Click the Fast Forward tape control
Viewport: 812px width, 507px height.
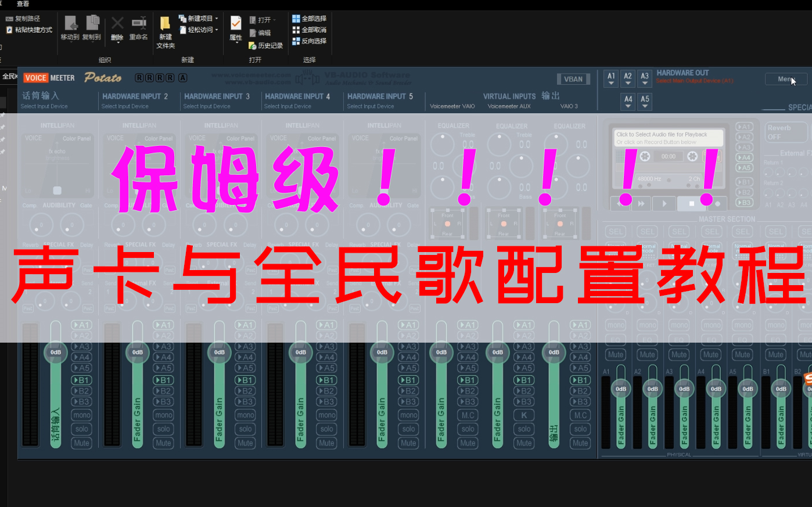[x=641, y=203]
